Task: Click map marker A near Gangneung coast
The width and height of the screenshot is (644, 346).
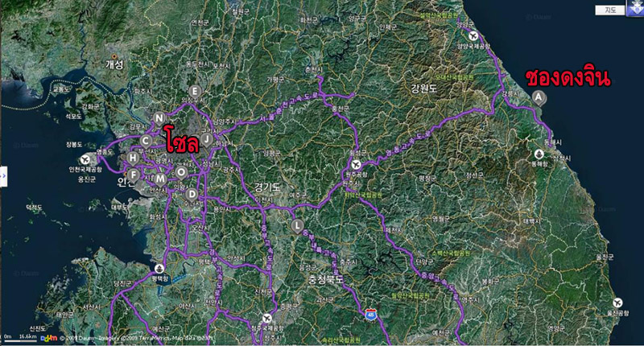Action: 539,98
